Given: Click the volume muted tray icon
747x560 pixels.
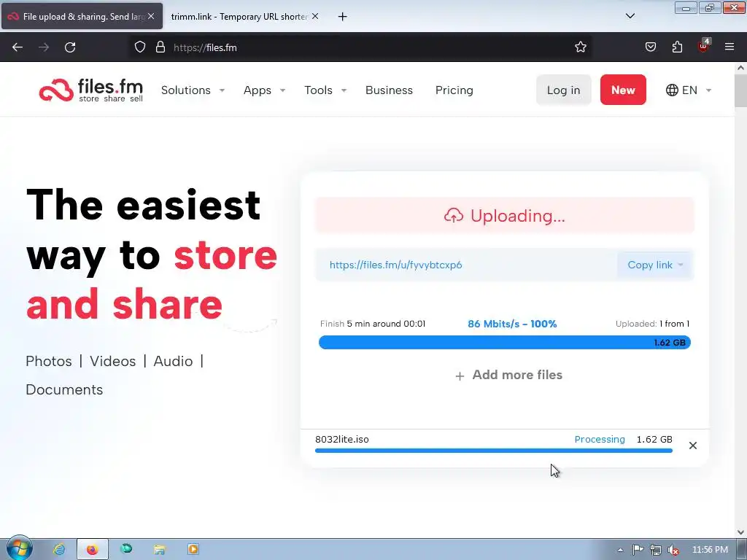Looking at the screenshot, I should pyautogui.click(x=673, y=550).
